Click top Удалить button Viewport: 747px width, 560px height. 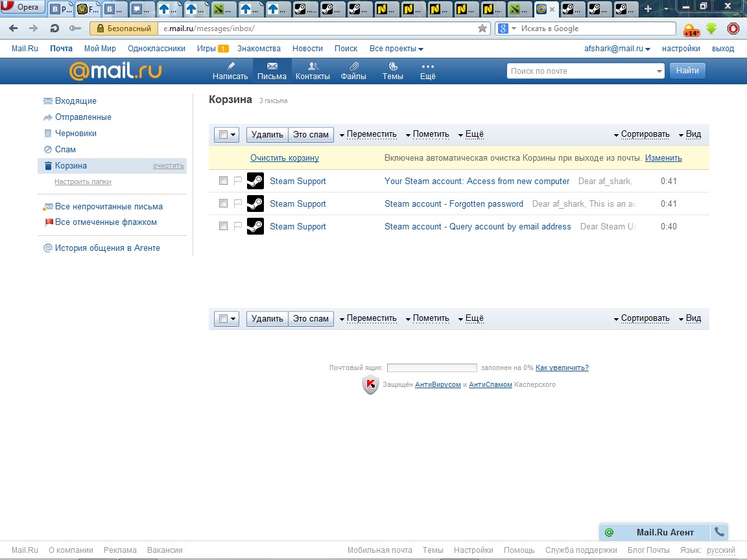[267, 135]
